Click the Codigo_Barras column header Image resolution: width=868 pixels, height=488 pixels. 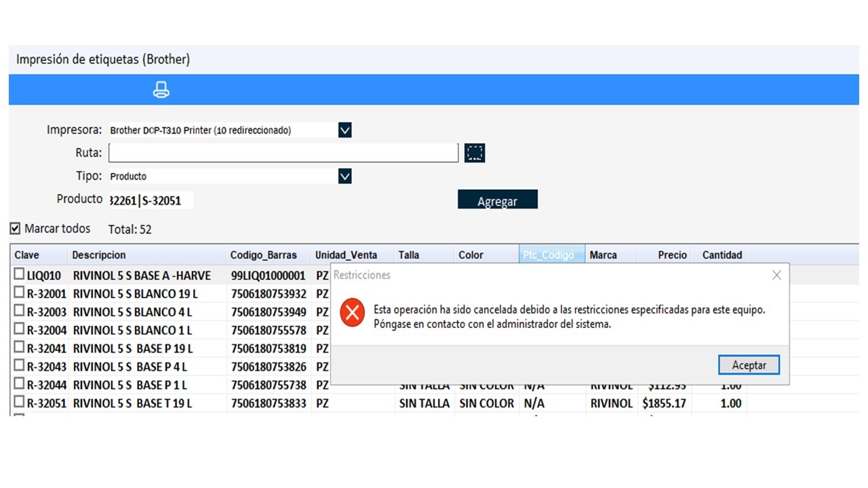[263, 256]
